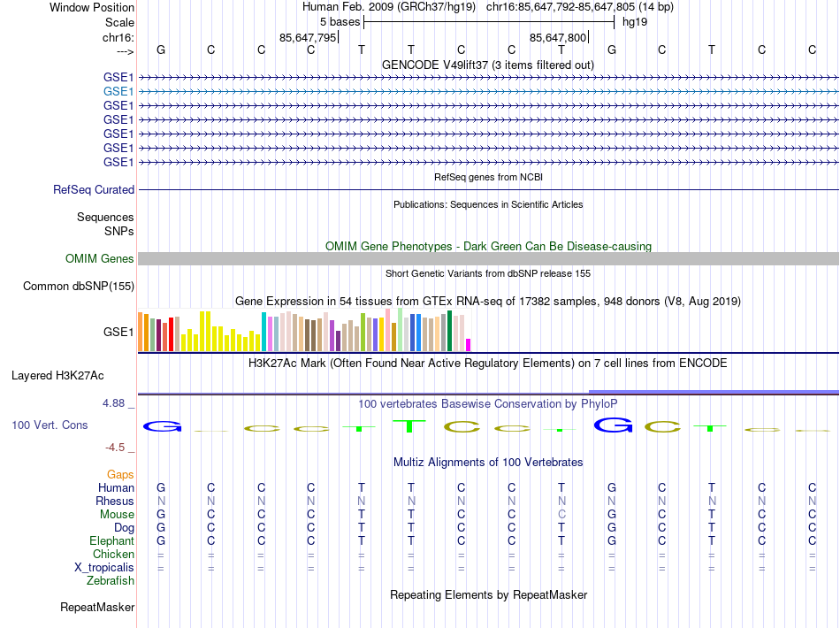Viewport: 840px width, 628px height.
Task: Click the 'hg19' scale label
Action: [x=635, y=22]
